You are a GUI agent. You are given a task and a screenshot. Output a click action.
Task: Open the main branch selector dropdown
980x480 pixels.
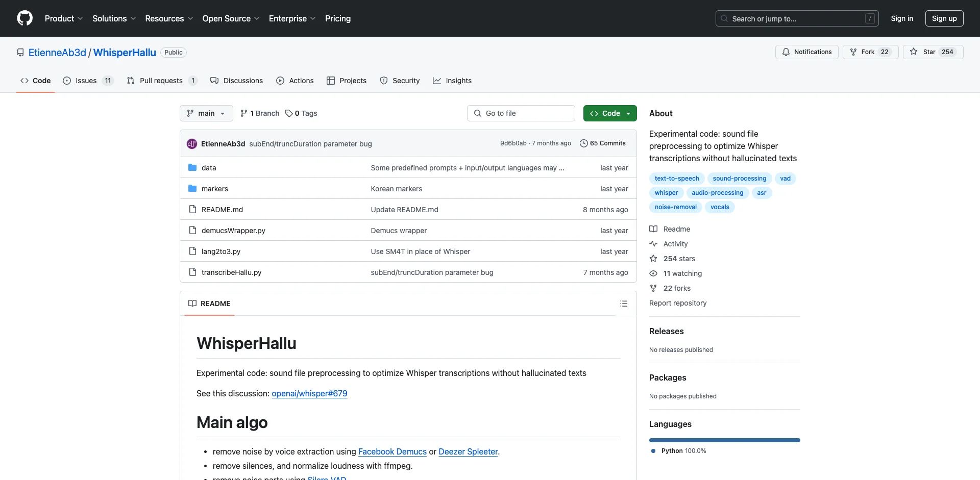(x=206, y=113)
